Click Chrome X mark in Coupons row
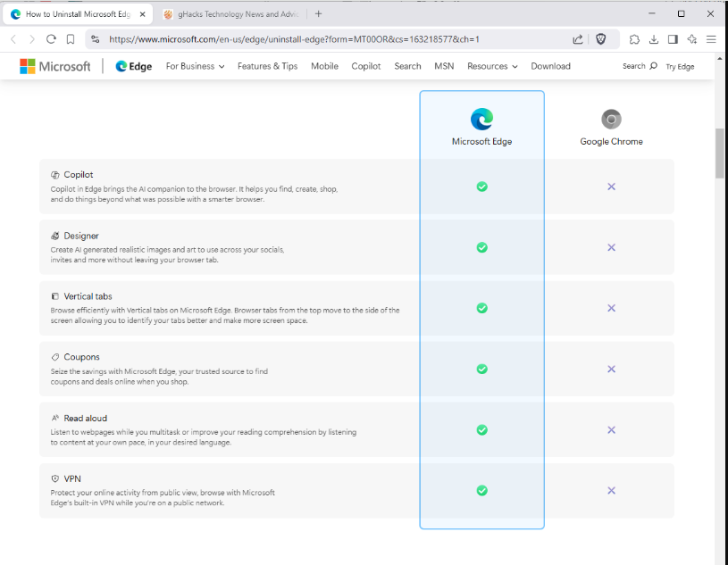Image resolution: width=728 pixels, height=565 pixels. [x=611, y=369]
